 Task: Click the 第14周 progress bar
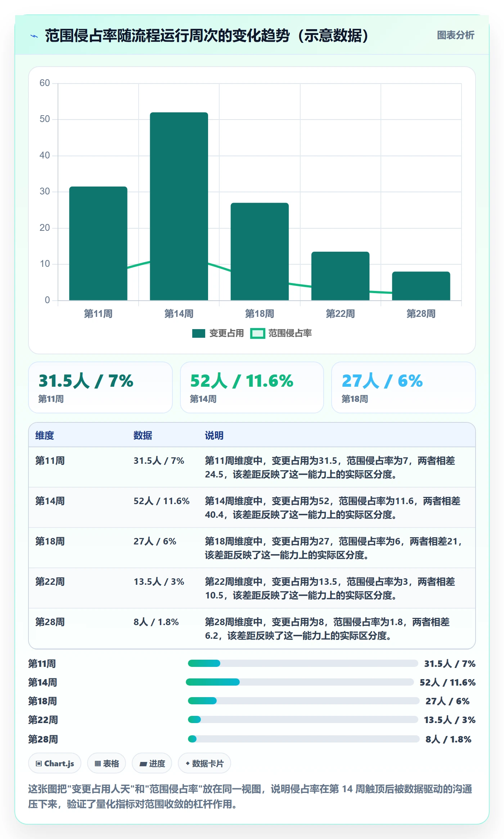[300, 682]
